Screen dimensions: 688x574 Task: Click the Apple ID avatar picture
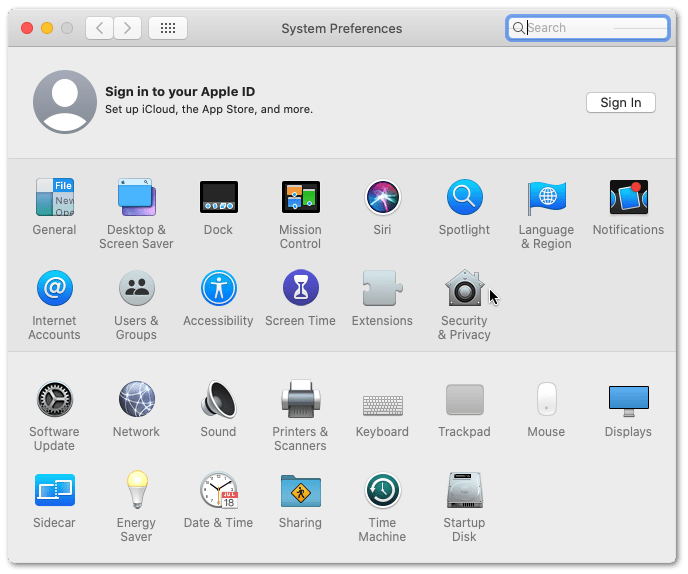(x=65, y=102)
